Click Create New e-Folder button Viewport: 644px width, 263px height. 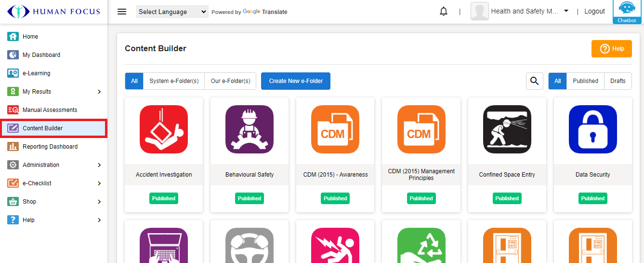(x=296, y=81)
